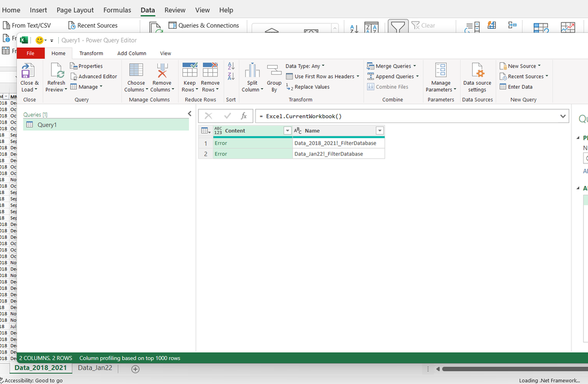Click the smiley feedback icon
Viewport: 588px width, 384px height.
tap(39, 40)
